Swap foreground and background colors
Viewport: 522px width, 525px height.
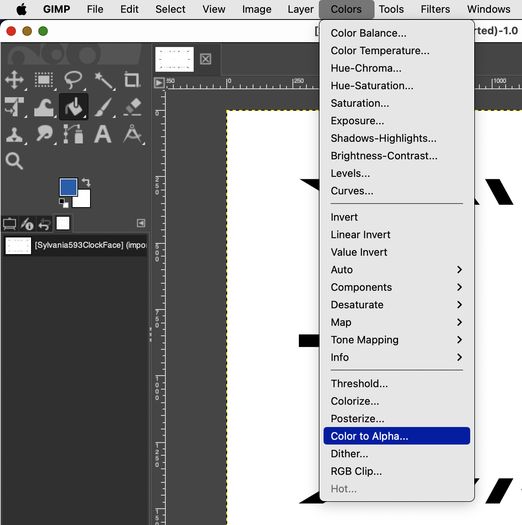(86, 182)
